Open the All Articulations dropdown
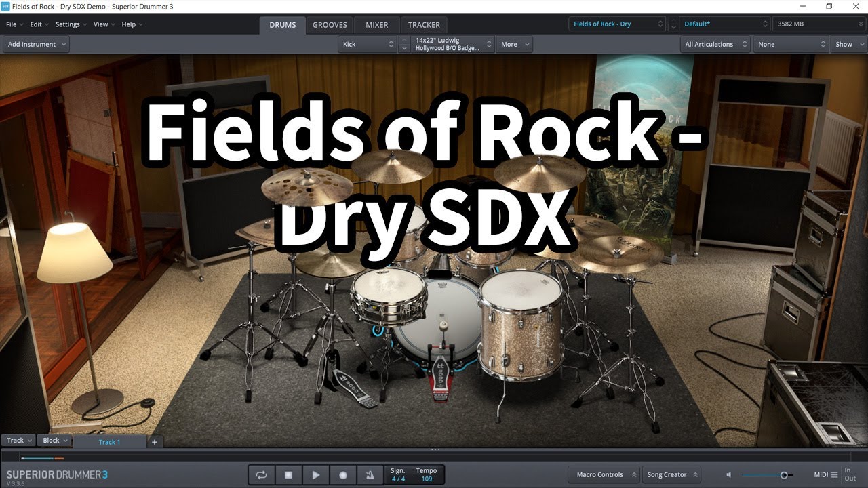 point(715,45)
